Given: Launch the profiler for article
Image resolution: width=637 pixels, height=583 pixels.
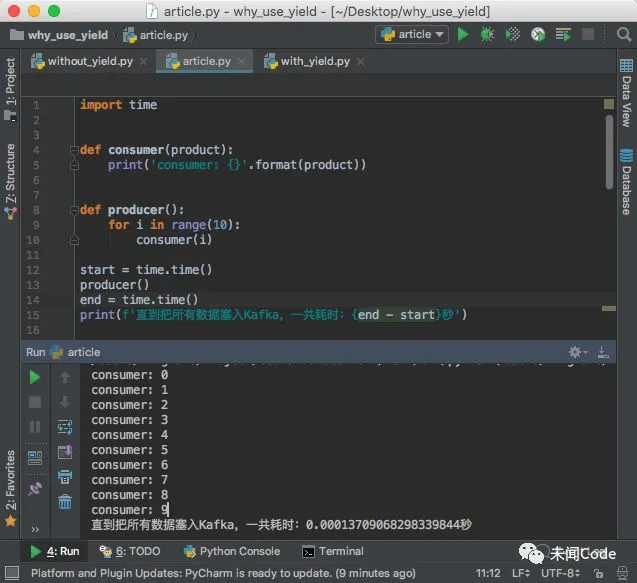Looking at the screenshot, I should click(538, 35).
